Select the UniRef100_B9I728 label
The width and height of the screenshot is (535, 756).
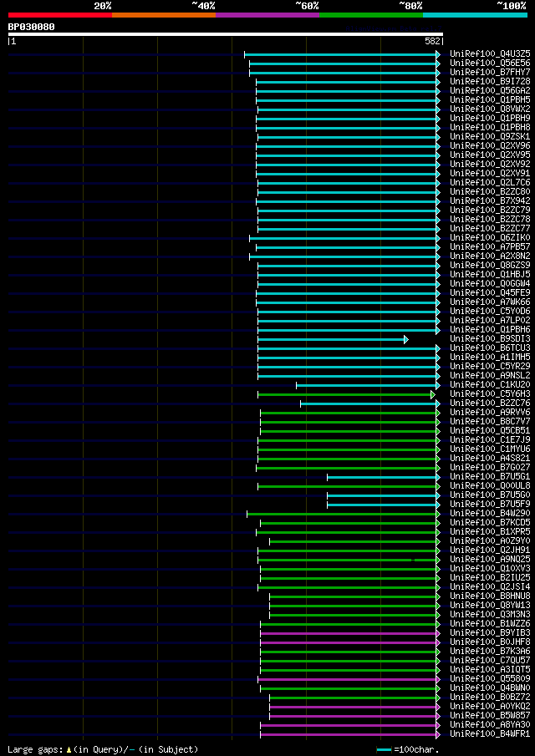(x=490, y=82)
